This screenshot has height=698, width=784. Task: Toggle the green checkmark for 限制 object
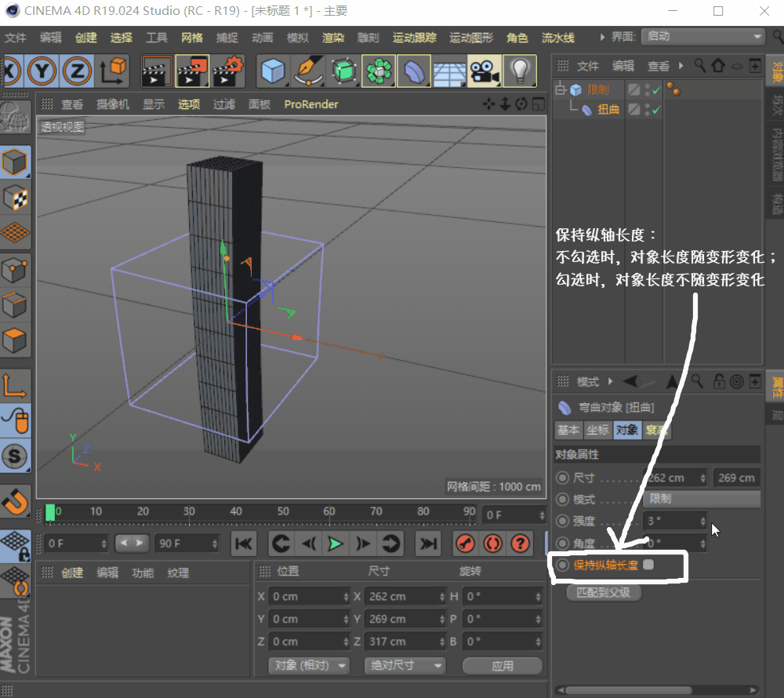[656, 90]
